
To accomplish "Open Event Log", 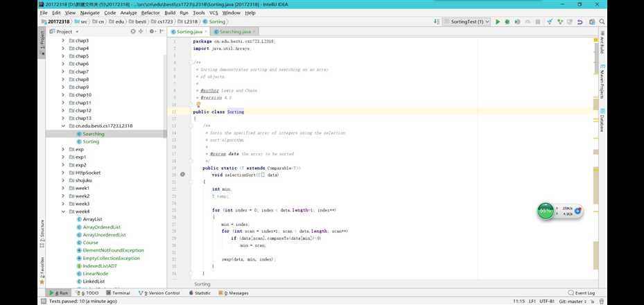I will coord(581,293).
